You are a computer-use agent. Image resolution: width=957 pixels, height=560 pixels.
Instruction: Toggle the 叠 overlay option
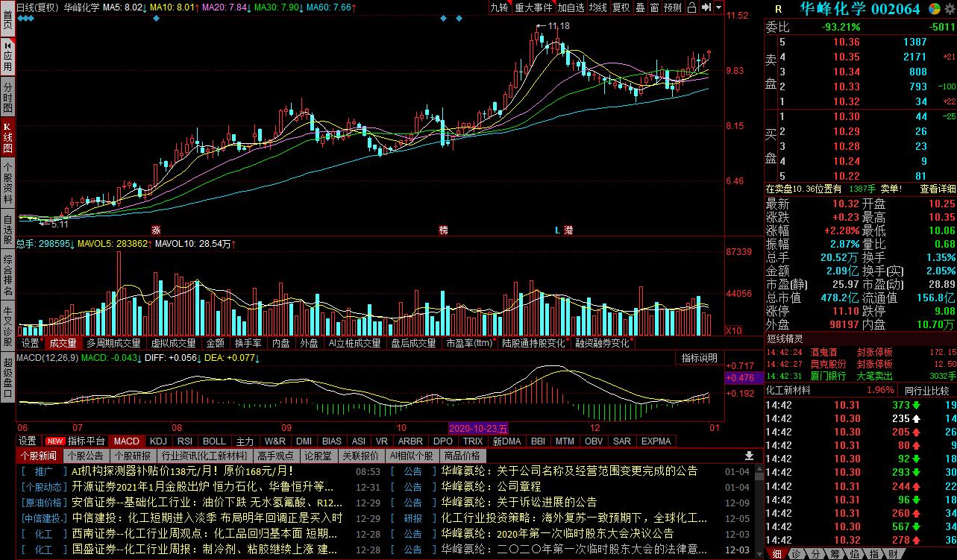[640, 7]
